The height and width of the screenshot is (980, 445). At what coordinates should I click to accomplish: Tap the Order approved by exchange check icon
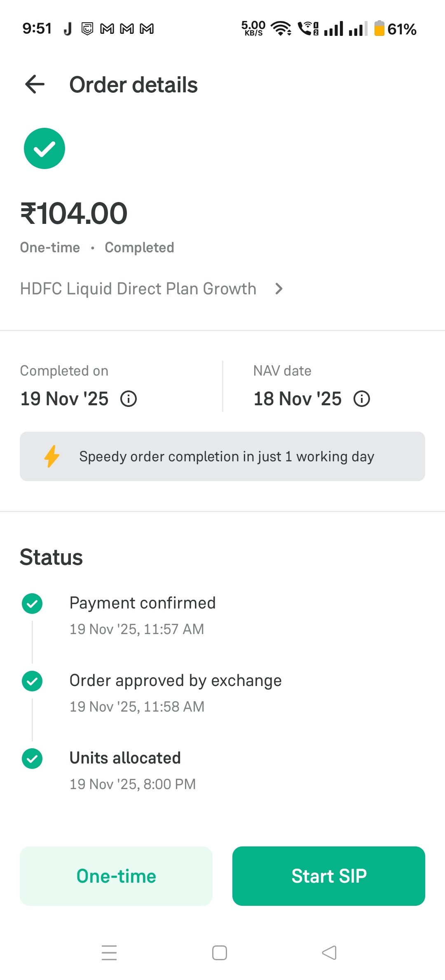[x=32, y=681]
